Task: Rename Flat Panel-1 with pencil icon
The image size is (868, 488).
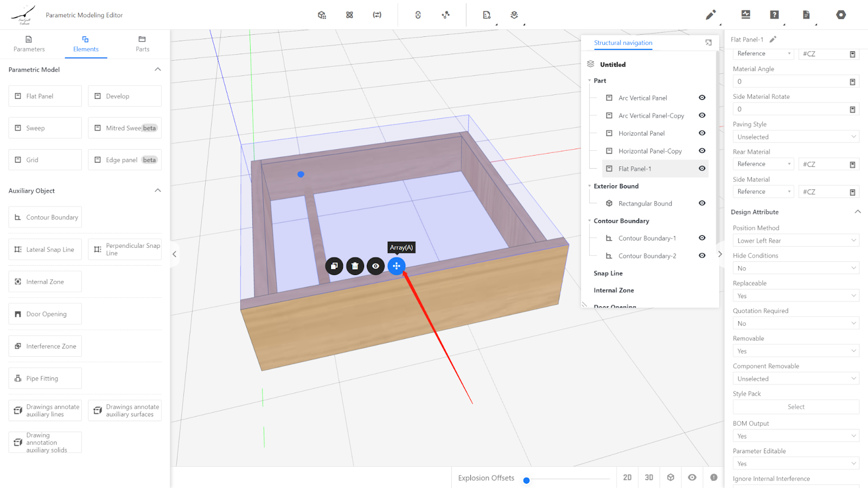Action: (773, 40)
